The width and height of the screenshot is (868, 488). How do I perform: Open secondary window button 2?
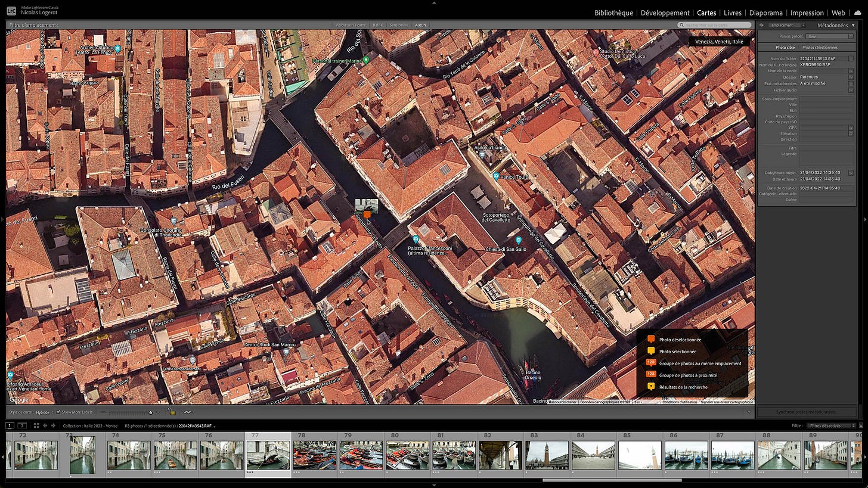pos(22,425)
